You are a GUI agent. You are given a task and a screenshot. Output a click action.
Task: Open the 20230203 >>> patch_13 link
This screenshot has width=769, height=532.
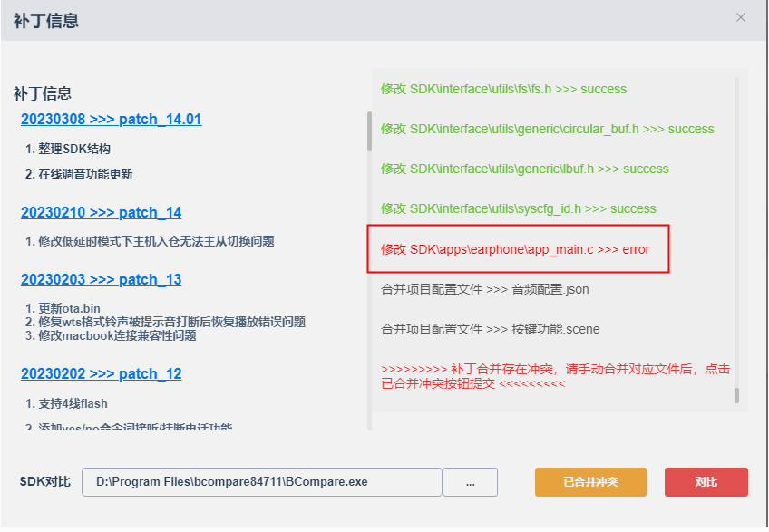pos(101,279)
